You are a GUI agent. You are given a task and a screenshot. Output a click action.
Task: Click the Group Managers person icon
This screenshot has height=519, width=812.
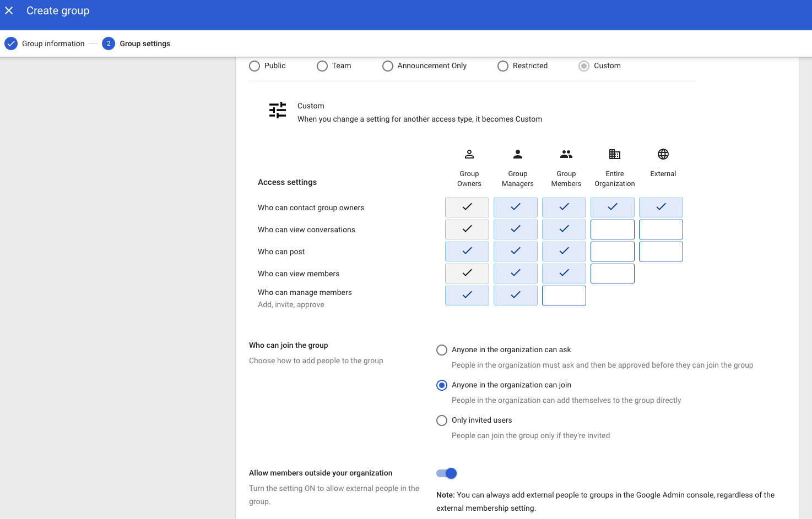click(517, 154)
